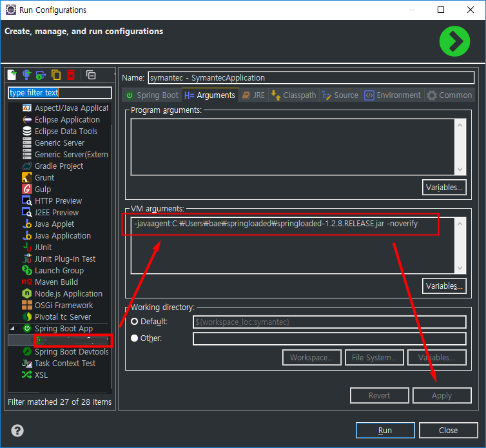
Task: Click the Collapse All toolbar icon
Action: click(91, 75)
